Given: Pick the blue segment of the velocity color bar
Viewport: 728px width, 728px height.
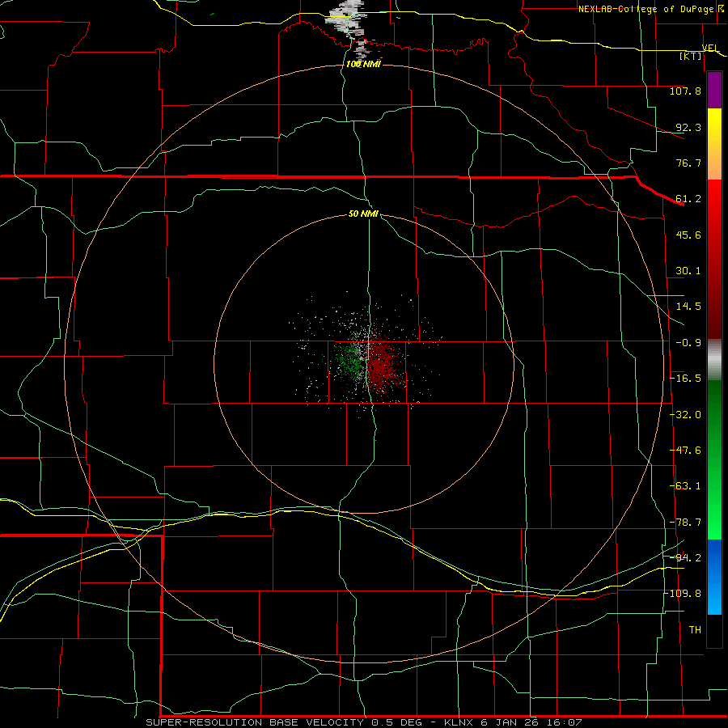Looking at the screenshot, I should coord(714,577).
